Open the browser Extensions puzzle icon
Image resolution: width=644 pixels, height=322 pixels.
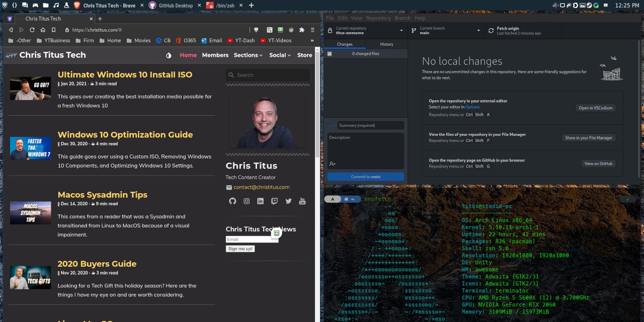coord(301,30)
